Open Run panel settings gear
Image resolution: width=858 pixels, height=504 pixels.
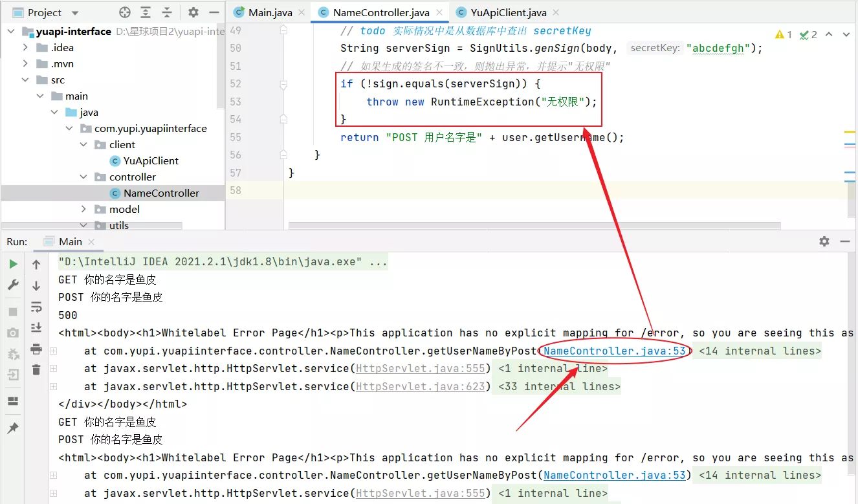824,241
